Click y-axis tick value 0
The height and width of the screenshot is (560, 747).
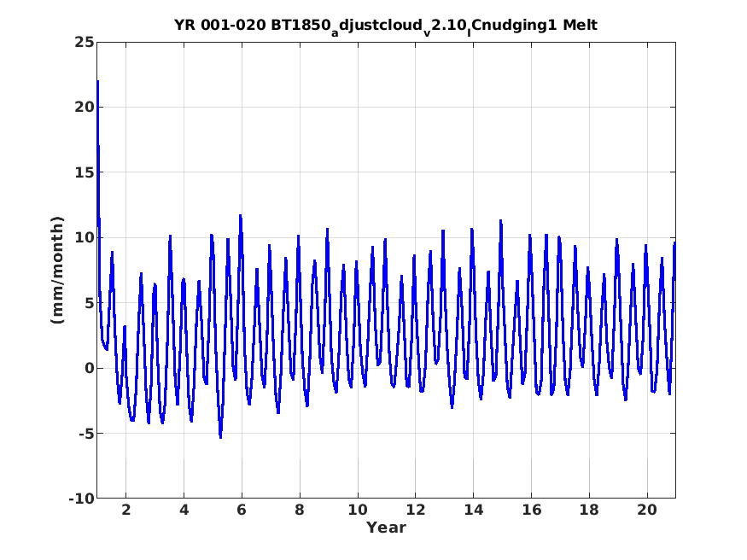click(90, 368)
